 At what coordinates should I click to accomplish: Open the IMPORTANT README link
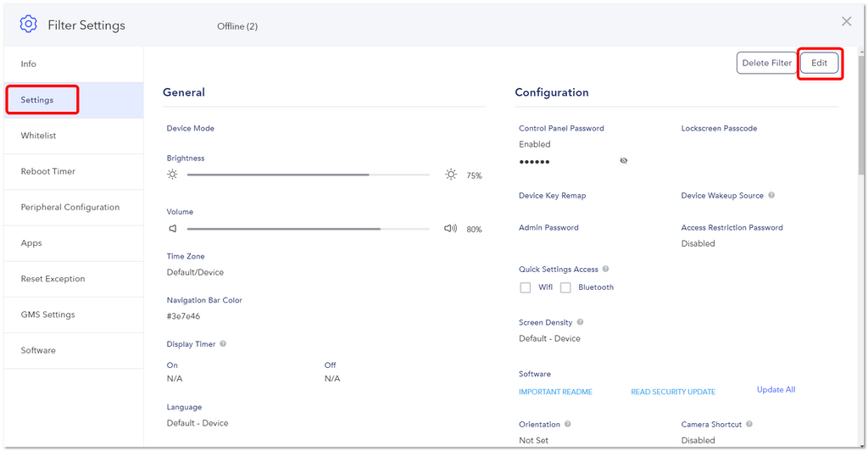click(555, 392)
